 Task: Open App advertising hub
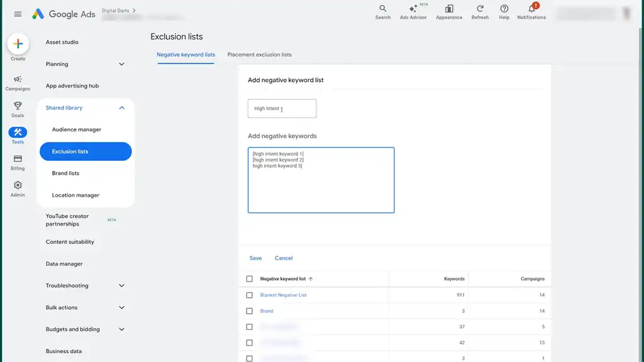72,85
